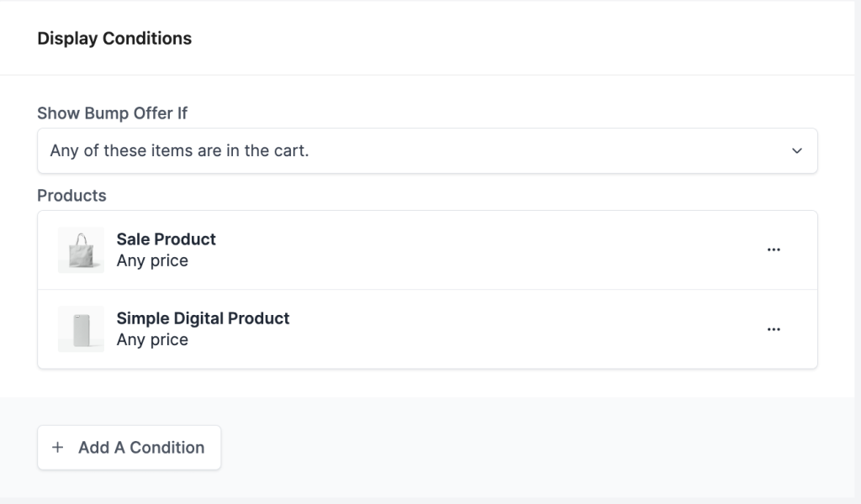Click 'Any price' under Sale Product
861x504 pixels.
pyautogui.click(x=152, y=261)
